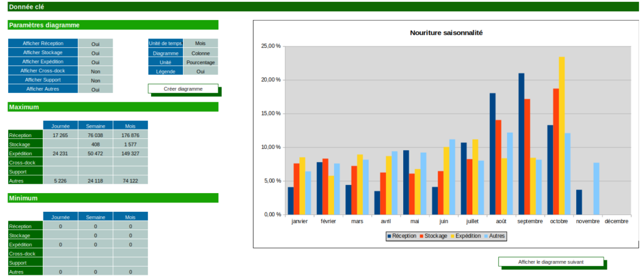The height and width of the screenshot is (276, 644).
Task: Select the Autres light blue legend marker
Action: click(486, 236)
